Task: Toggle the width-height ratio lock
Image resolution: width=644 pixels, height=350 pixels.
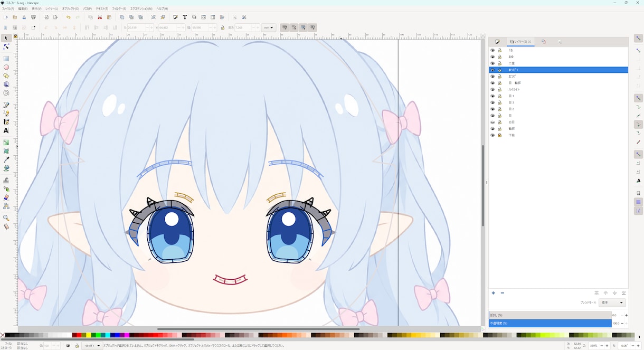Action: tap(223, 27)
